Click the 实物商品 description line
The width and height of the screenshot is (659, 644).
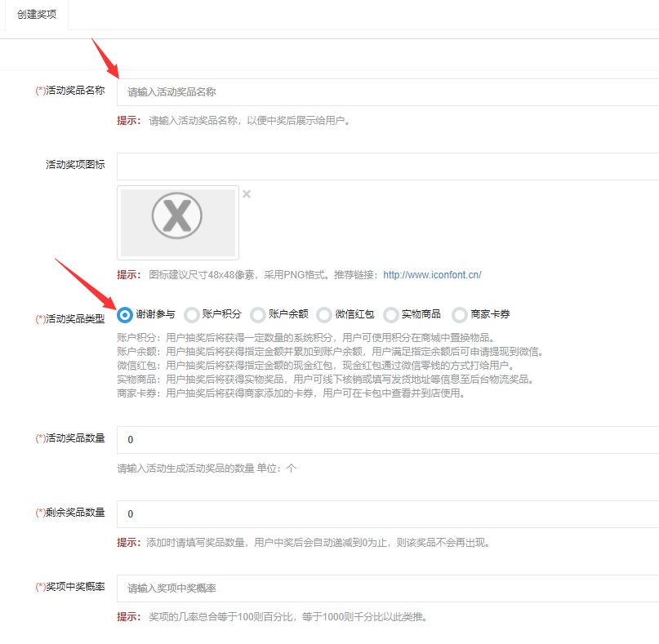325,380
